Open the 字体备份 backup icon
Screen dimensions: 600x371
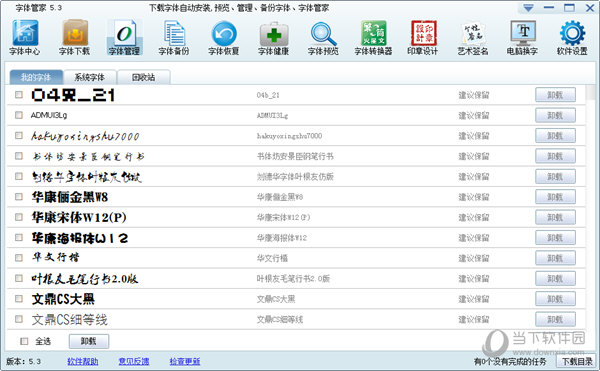174,37
